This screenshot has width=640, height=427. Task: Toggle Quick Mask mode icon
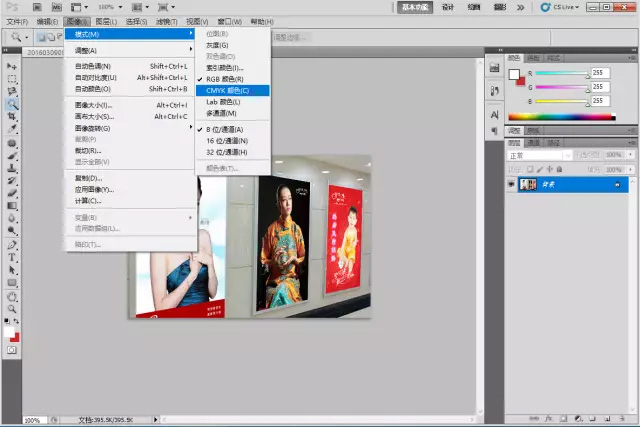pos(12,350)
